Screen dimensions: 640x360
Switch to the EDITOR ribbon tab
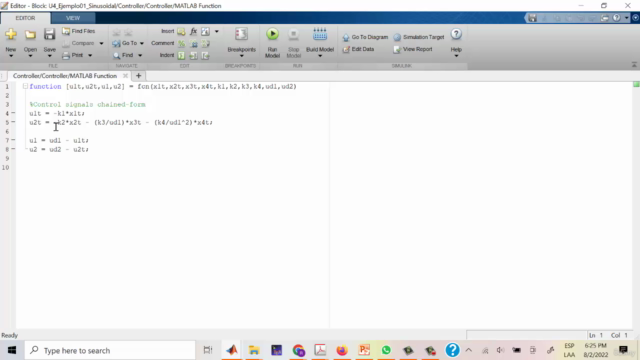point(25,18)
